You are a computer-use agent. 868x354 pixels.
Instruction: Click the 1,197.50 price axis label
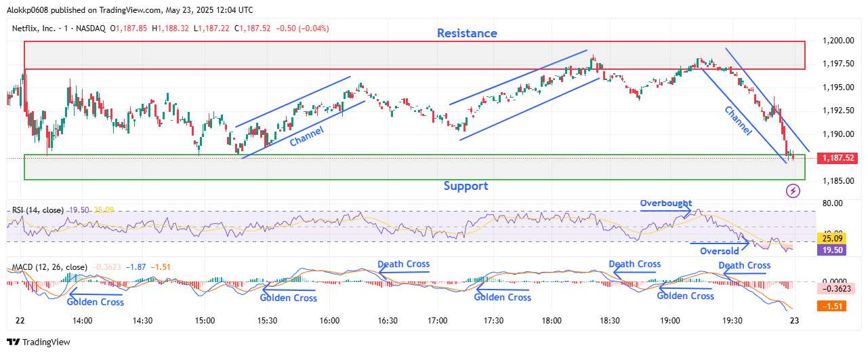(x=838, y=64)
